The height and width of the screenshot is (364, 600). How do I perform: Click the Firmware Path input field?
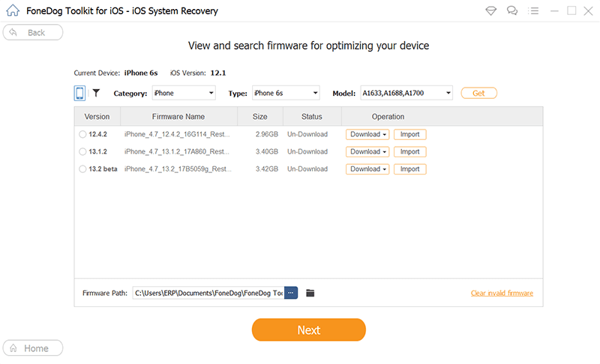[208, 293]
